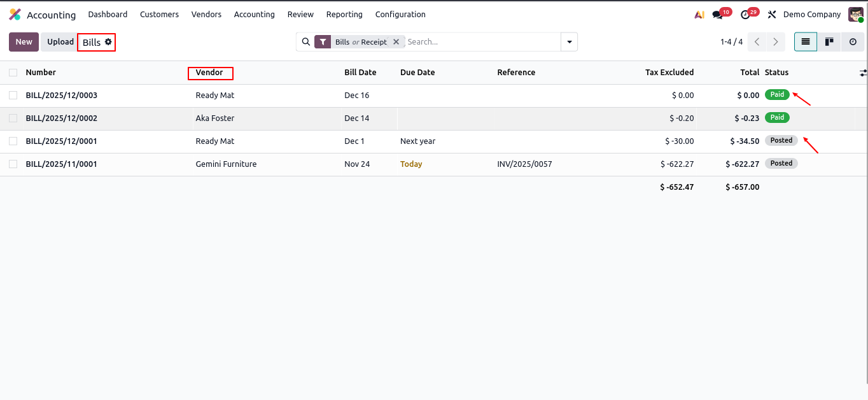Expand the search options dropdown arrow
The height and width of the screenshot is (400, 868).
pos(569,42)
